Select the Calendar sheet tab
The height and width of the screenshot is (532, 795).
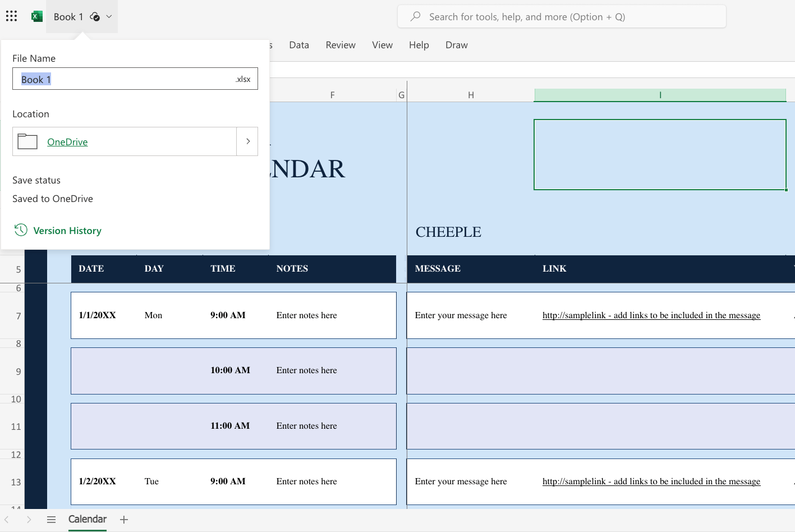tap(87, 519)
